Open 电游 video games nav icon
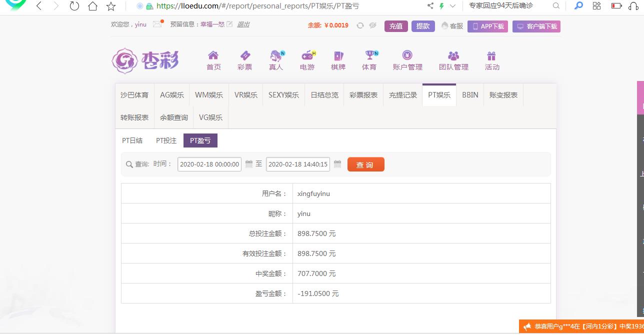 coord(307,60)
